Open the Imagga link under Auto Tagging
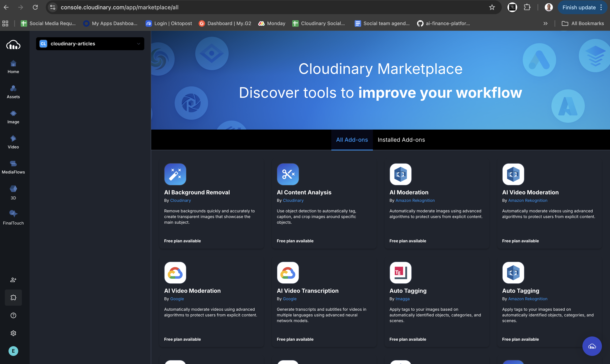610x364 pixels. 402,299
